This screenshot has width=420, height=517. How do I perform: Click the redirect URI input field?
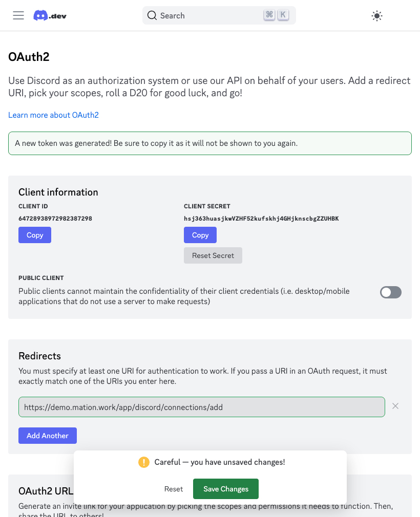tap(202, 407)
